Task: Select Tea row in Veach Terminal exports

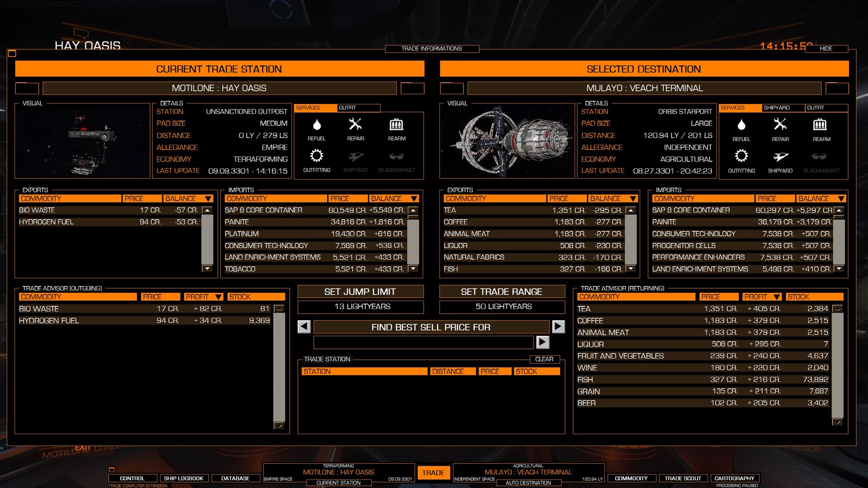Action: click(533, 210)
